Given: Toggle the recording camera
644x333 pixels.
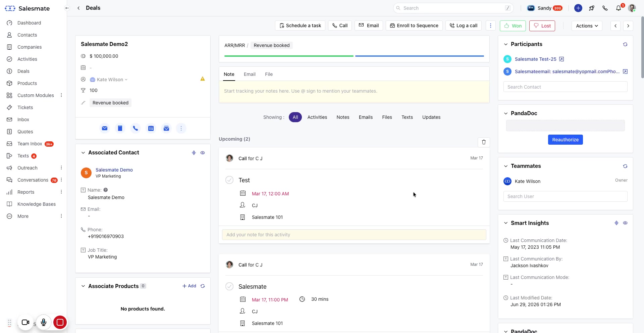Looking at the screenshot, I should point(25,323).
